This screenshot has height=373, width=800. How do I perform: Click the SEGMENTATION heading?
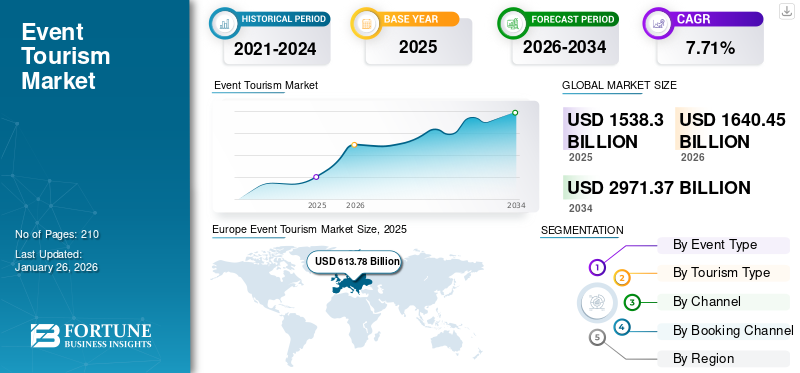582,230
